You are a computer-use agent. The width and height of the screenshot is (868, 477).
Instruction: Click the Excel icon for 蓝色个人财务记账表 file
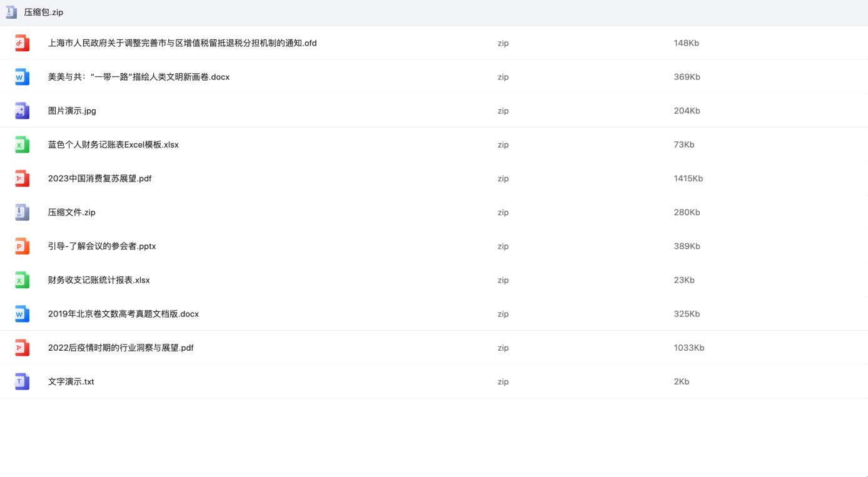point(22,144)
